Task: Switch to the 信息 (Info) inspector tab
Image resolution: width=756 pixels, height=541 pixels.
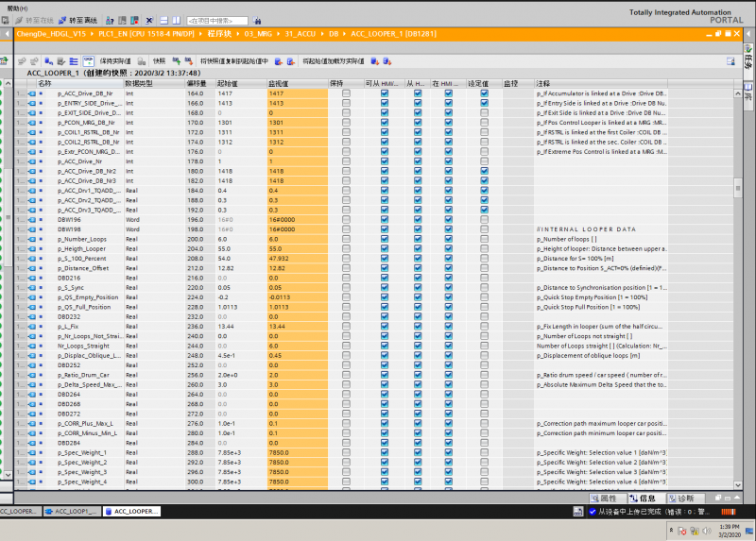Action: click(x=645, y=498)
